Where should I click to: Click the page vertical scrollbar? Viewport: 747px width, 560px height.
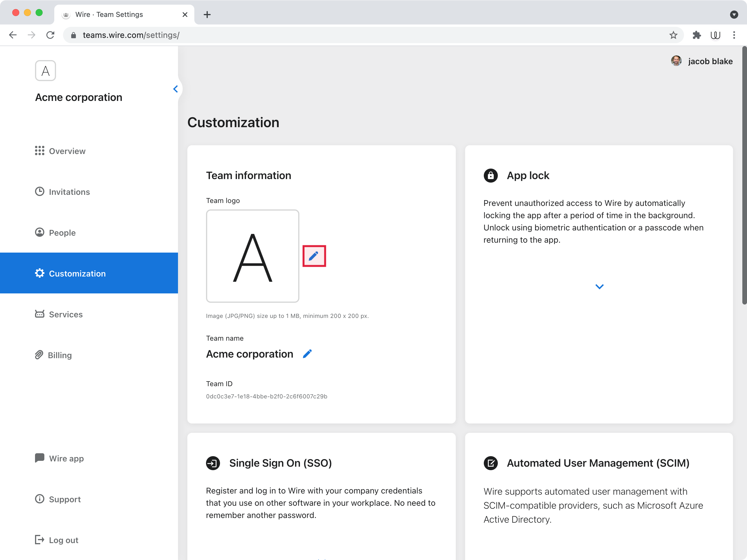point(744,176)
